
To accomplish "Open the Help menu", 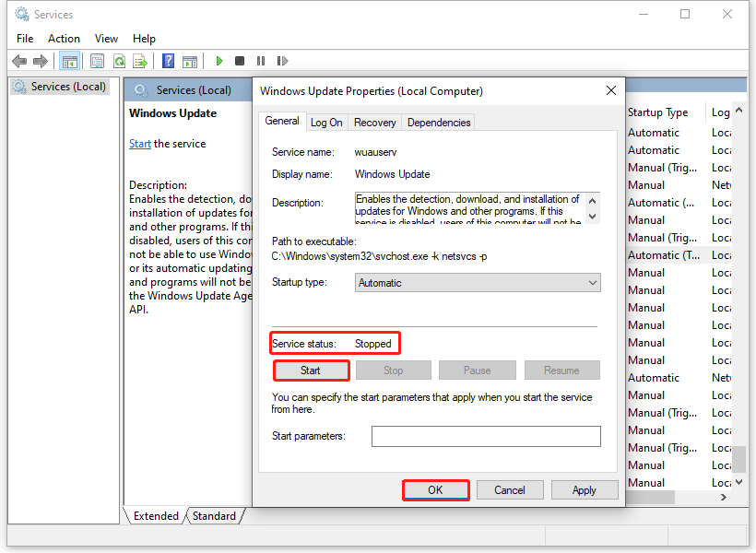I will pos(144,39).
